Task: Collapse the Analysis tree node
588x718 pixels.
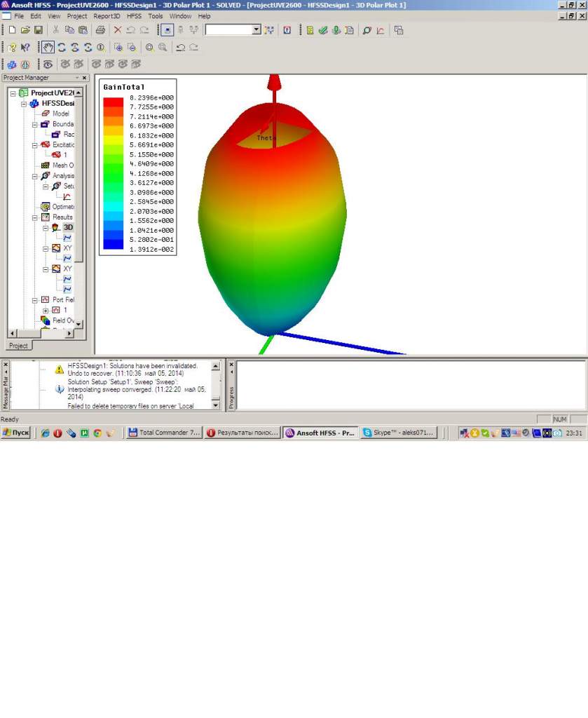Action: [x=35, y=176]
